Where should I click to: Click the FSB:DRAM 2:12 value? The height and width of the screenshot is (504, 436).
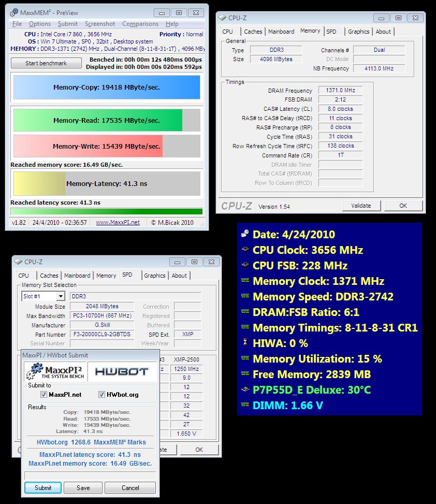click(x=341, y=99)
